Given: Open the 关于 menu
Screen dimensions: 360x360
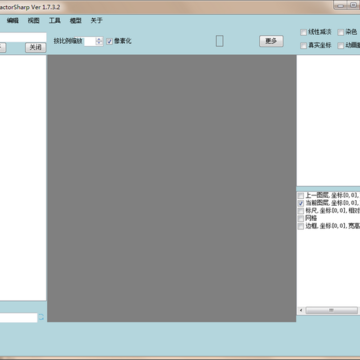Looking at the screenshot, I should point(97,21).
